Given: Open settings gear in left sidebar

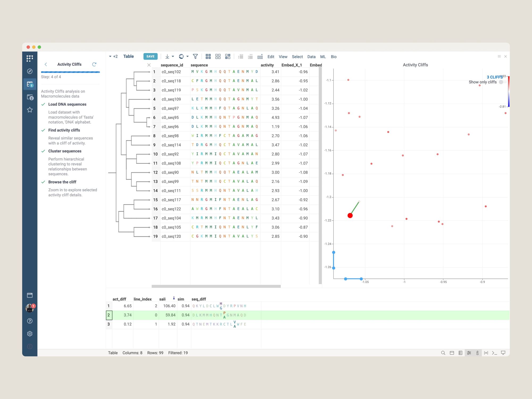Looking at the screenshot, I should [30, 334].
